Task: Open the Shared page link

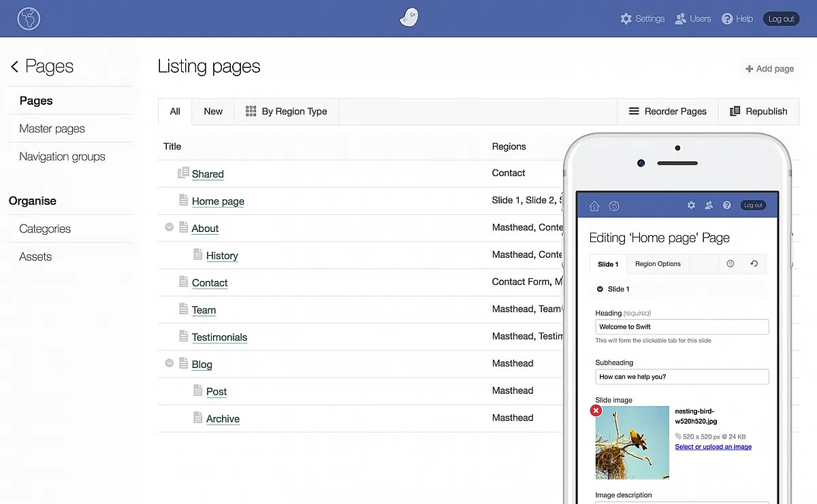Action: pyautogui.click(x=208, y=174)
